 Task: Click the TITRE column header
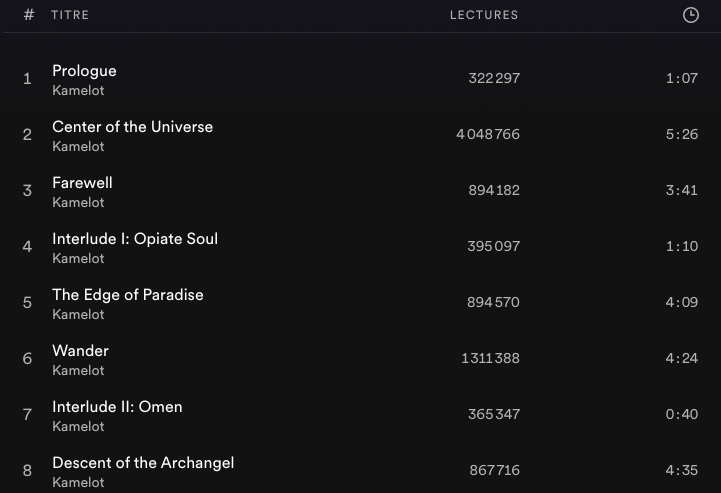(70, 15)
